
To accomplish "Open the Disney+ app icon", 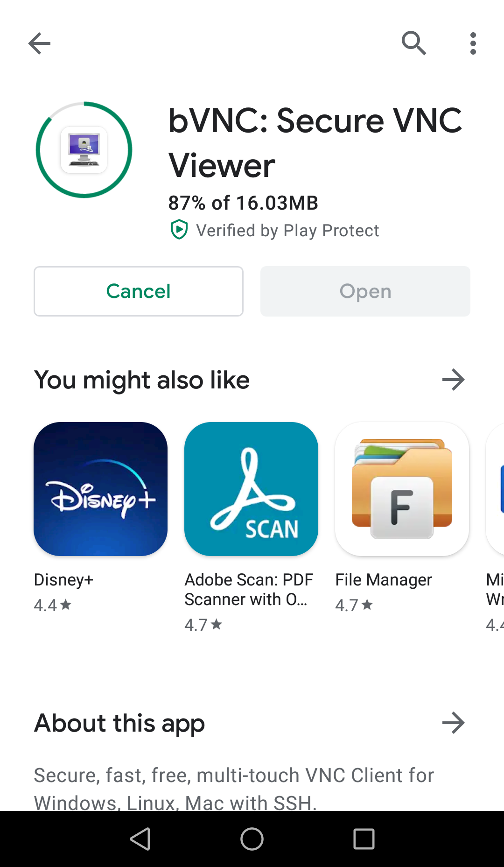I will (100, 489).
